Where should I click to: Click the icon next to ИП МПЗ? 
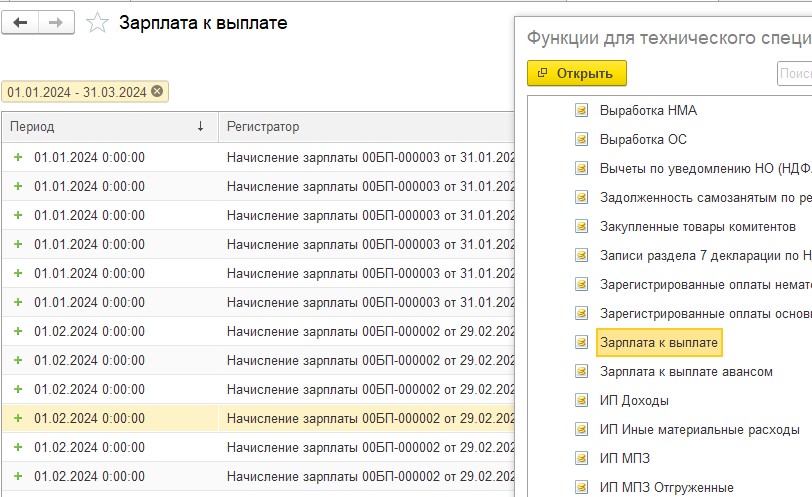(x=581, y=459)
